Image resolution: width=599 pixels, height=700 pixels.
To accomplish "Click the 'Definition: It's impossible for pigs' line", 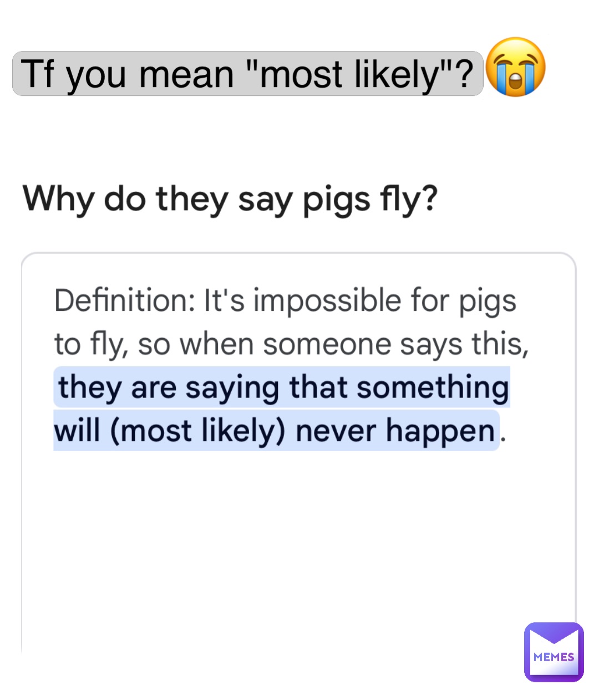I will click(x=285, y=302).
